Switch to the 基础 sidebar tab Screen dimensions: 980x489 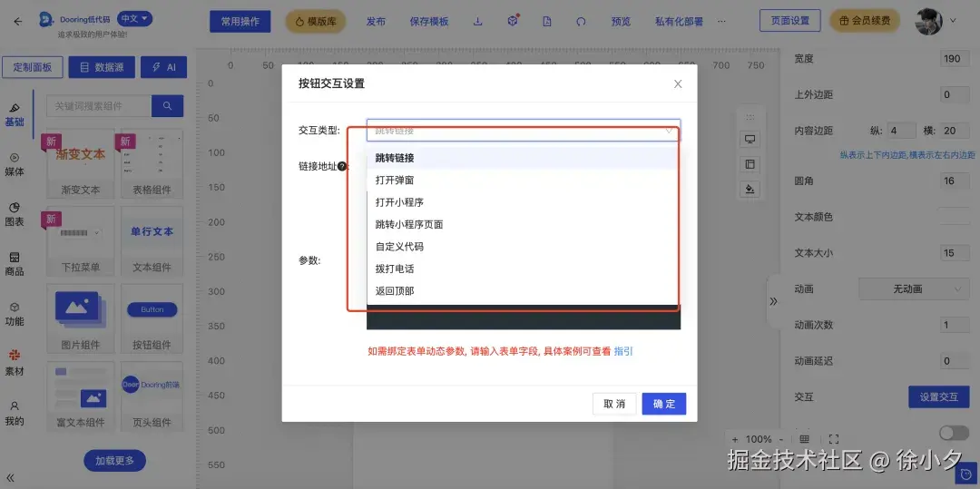[15, 115]
